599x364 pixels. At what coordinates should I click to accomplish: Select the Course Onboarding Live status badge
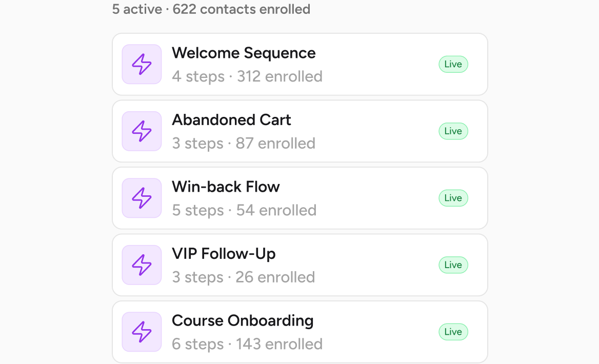pyautogui.click(x=453, y=332)
